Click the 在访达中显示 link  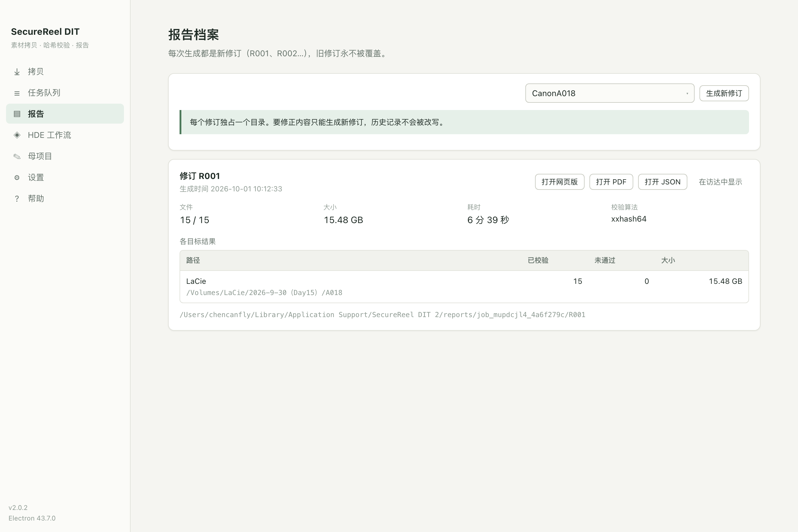coord(720,182)
